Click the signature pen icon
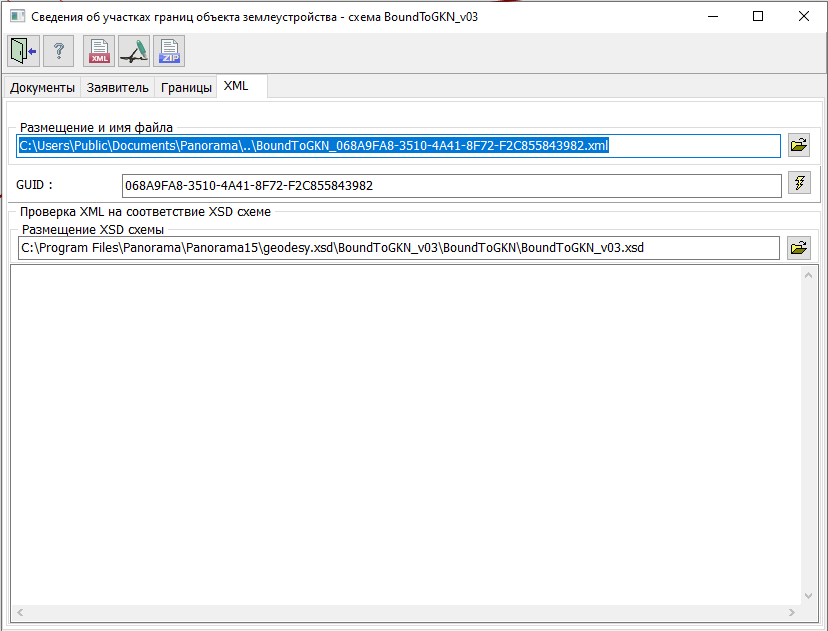 134,51
